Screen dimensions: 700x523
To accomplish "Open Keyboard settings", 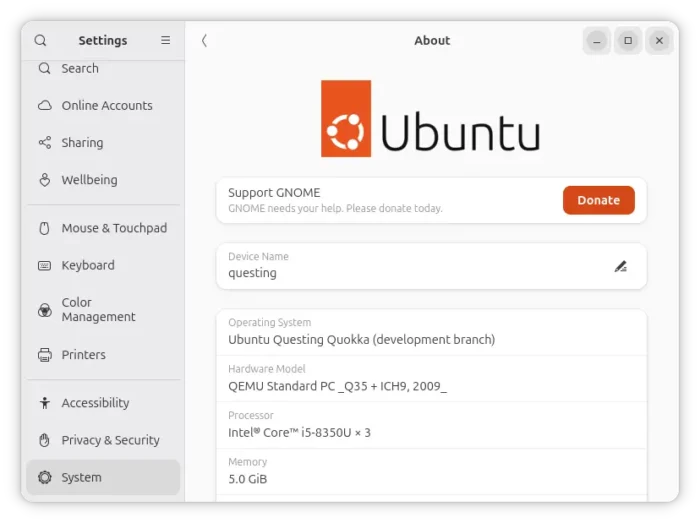I will (x=88, y=265).
